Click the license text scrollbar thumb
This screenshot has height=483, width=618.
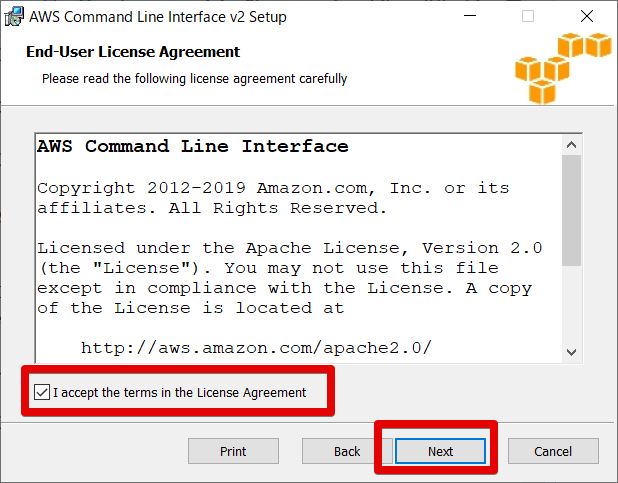(x=571, y=210)
